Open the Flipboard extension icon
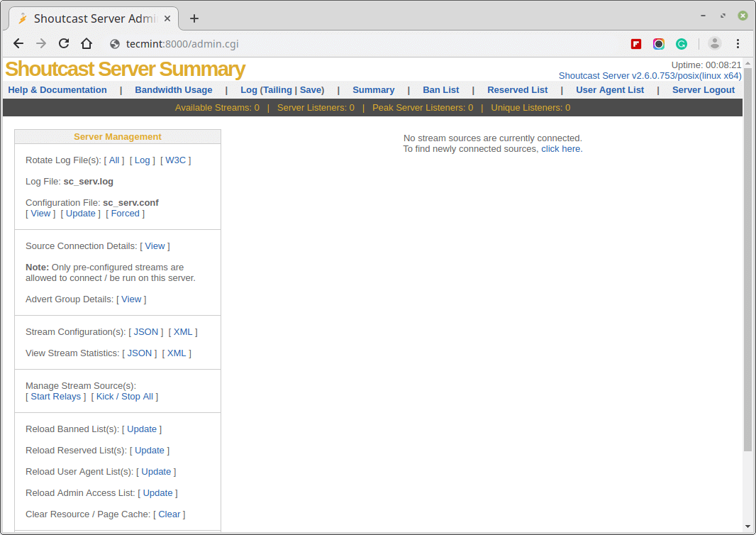This screenshot has height=535, width=756. (636, 44)
